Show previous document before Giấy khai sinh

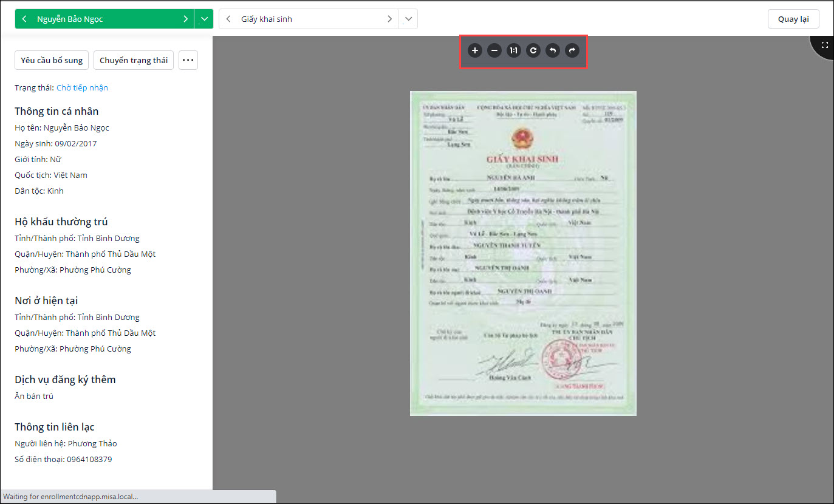228,19
